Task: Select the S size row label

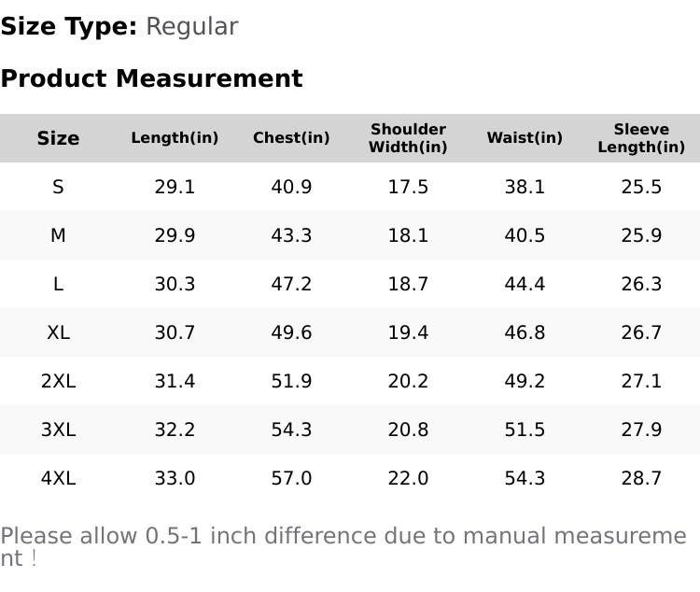Action: [58, 187]
